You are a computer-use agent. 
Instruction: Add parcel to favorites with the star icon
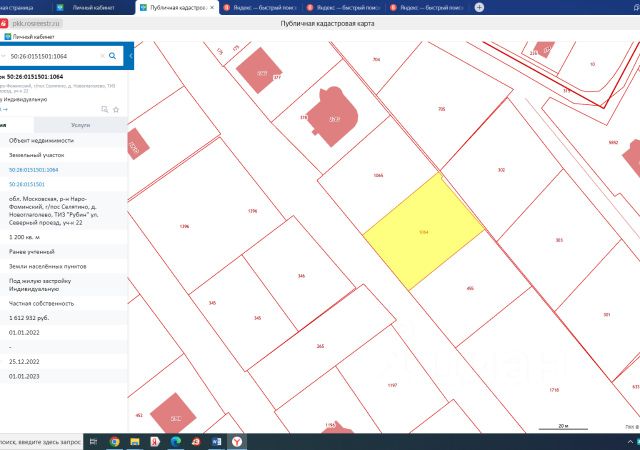(116, 109)
